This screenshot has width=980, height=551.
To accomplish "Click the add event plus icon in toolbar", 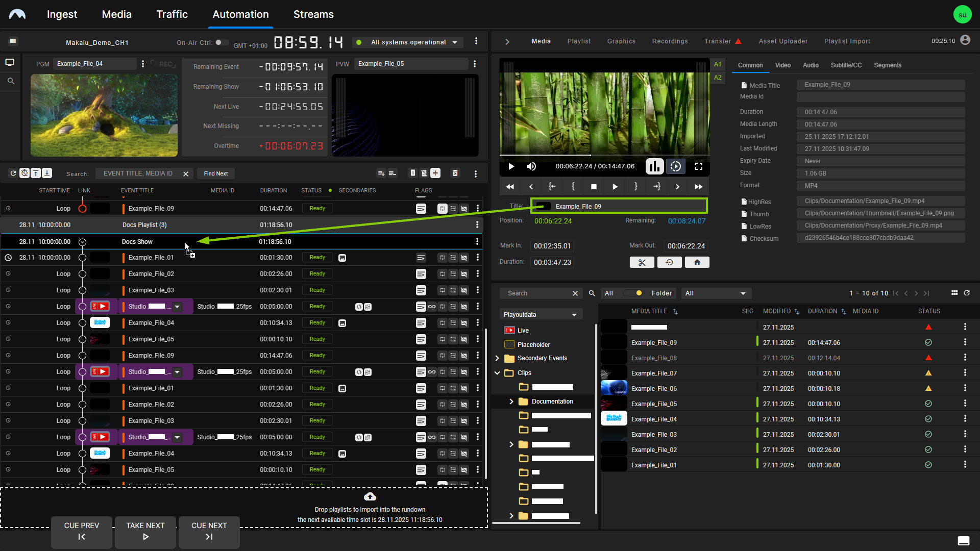I will pyautogui.click(x=435, y=173).
